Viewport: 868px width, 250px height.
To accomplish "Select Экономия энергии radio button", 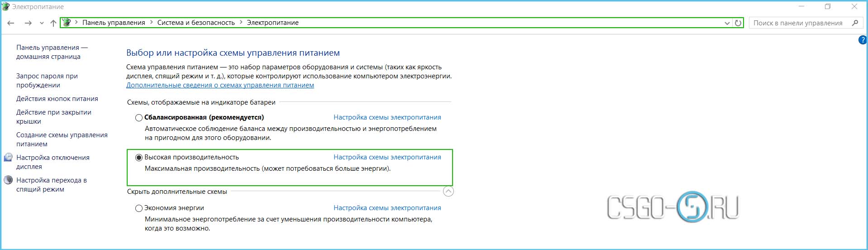I will pos(139,208).
